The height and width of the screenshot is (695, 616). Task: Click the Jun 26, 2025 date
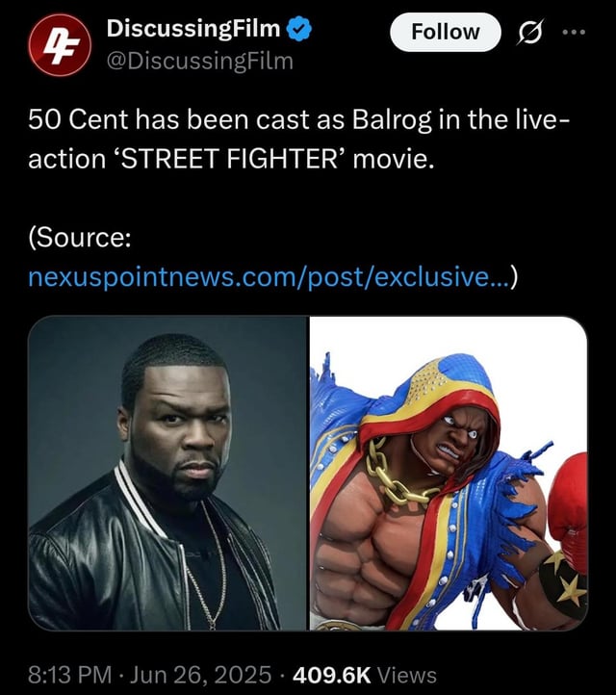click(200, 675)
